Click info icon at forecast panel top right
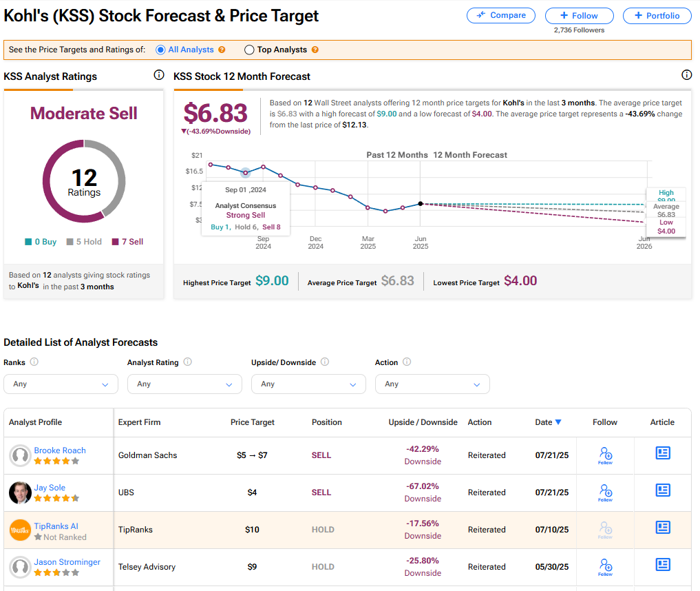This screenshot has width=700, height=591. pyautogui.click(x=686, y=75)
